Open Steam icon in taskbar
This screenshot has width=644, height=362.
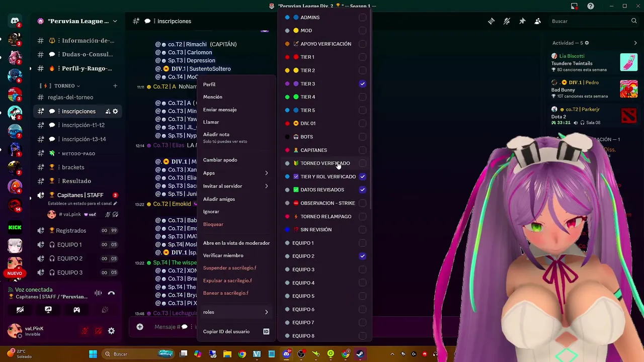tap(360, 354)
